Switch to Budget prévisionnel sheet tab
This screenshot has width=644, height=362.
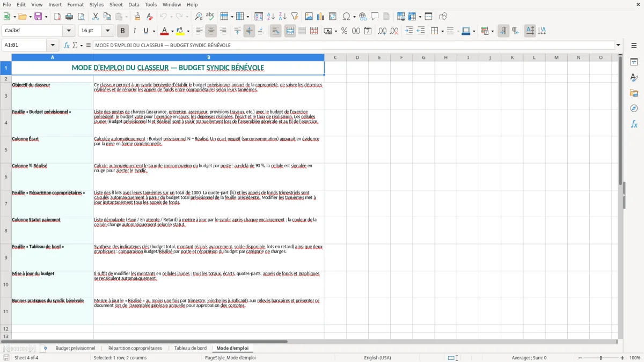click(75, 348)
